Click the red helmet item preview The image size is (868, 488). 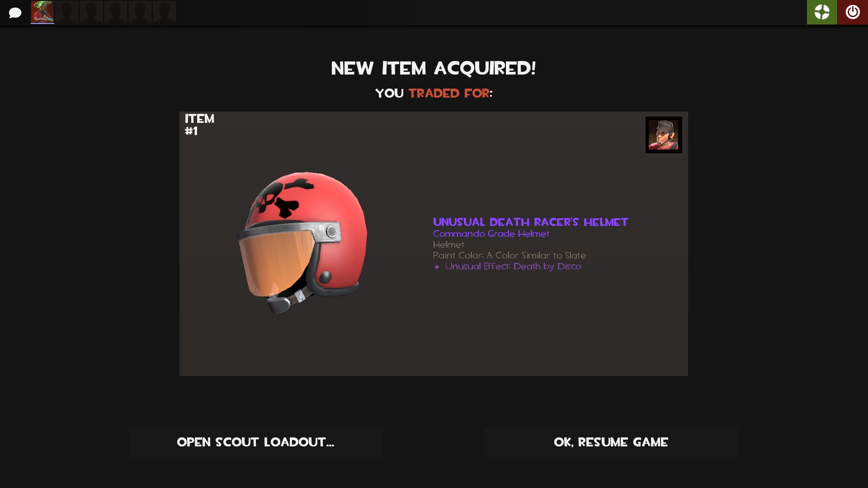pos(303,243)
